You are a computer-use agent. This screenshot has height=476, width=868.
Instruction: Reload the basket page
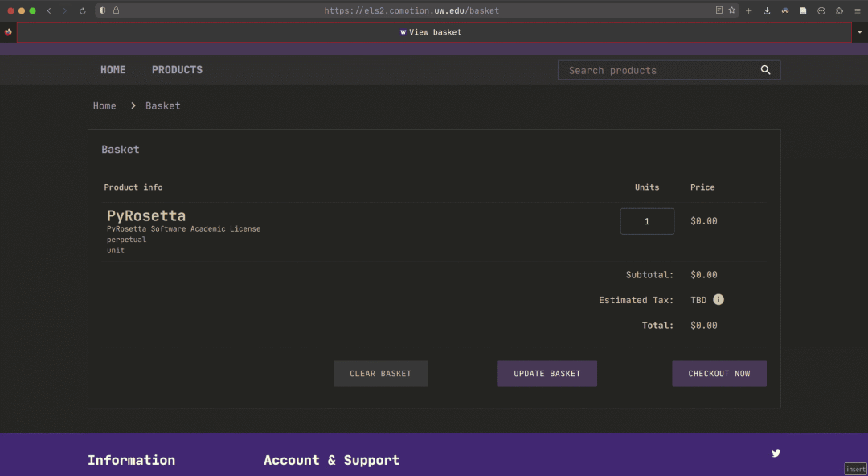click(x=83, y=10)
